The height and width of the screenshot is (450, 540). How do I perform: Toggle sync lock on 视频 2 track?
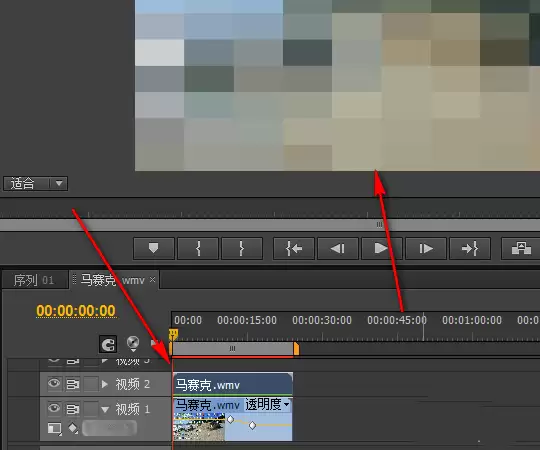point(73,384)
